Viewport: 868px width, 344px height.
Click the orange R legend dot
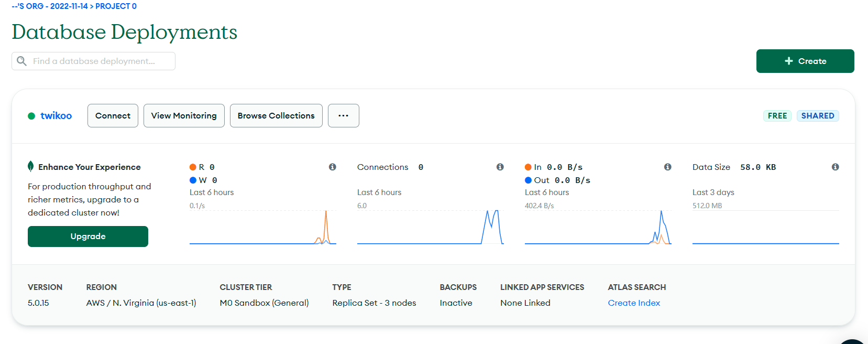point(193,167)
